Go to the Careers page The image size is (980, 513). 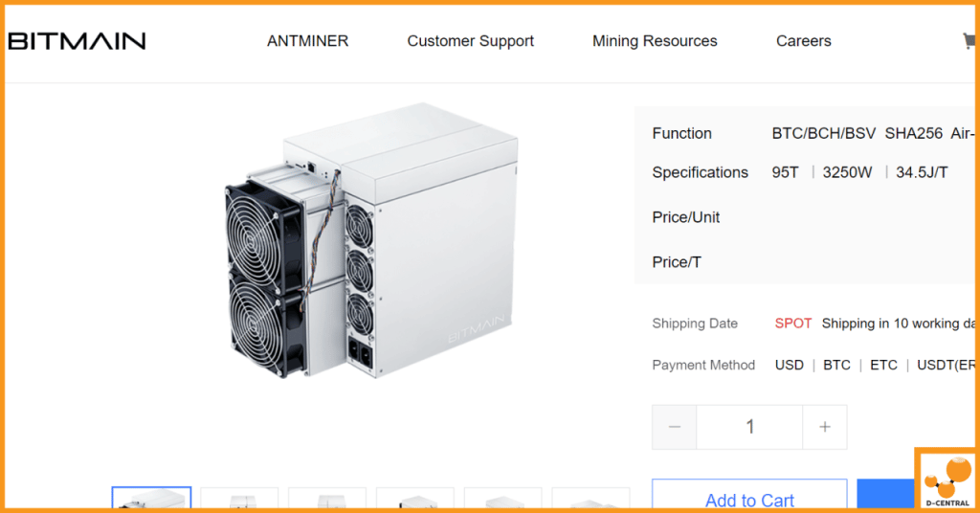click(x=804, y=41)
